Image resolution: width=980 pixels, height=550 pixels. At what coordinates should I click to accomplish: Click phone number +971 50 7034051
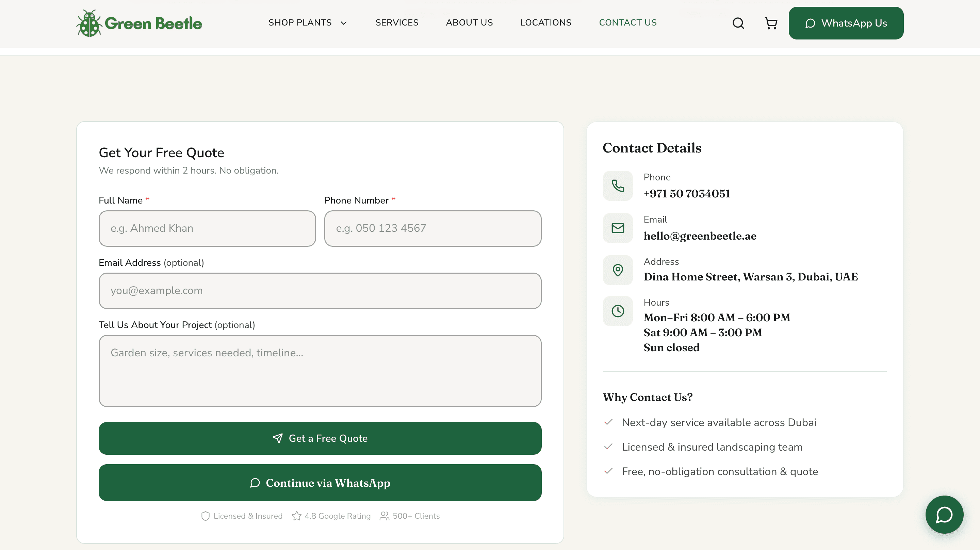tap(687, 194)
